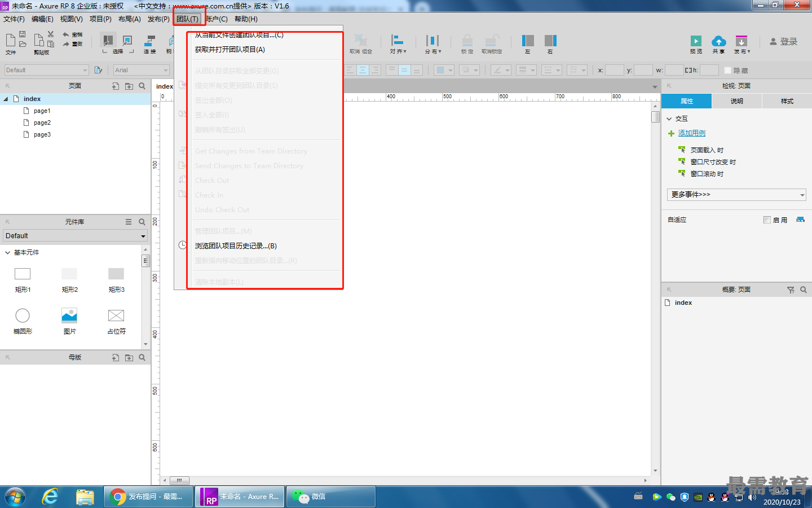This screenshot has width=812, height=508.
Task: Collapse the 交互 section
Action: coord(669,119)
